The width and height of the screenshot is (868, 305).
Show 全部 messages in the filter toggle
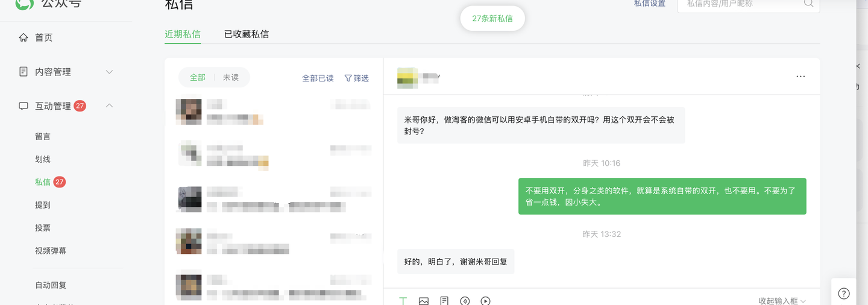click(x=198, y=78)
